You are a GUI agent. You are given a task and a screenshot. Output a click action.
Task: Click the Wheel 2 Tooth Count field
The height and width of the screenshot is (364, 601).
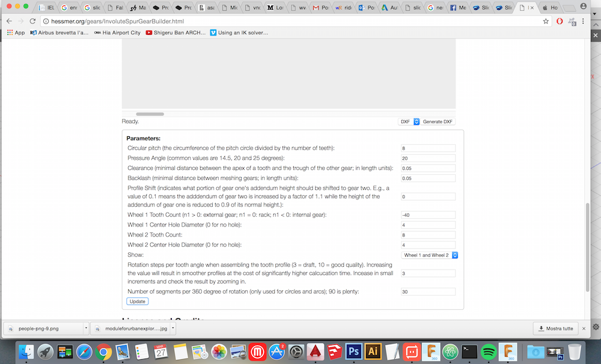428,235
